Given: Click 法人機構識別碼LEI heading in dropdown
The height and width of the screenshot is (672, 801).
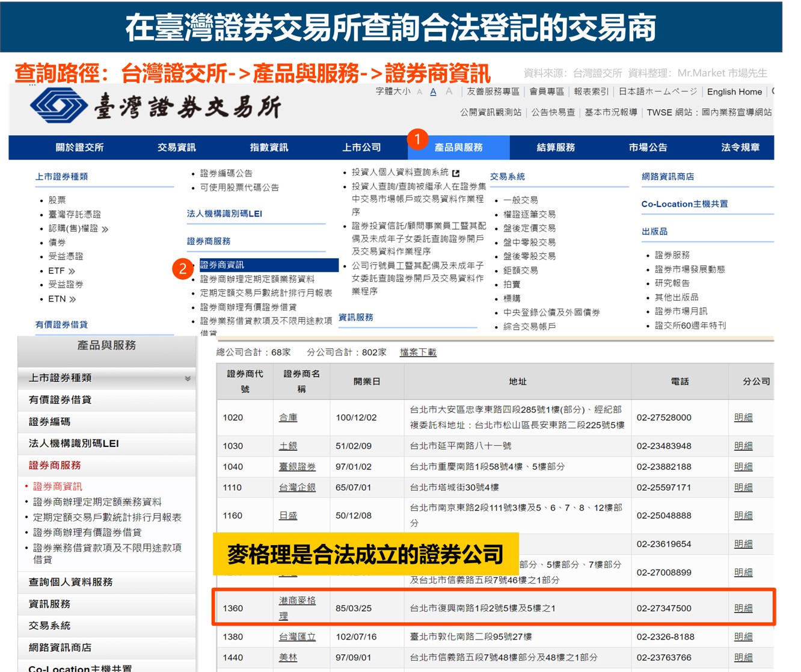Looking at the screenshot, I should (x=224, y=214).
